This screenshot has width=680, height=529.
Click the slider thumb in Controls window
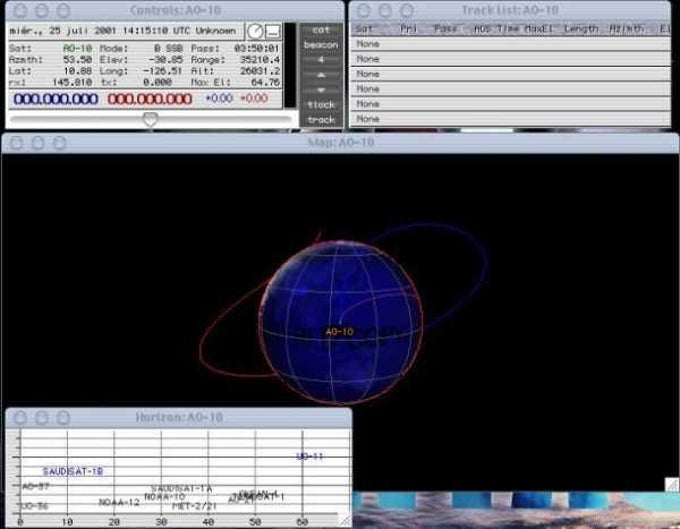(x=150, y=119)
